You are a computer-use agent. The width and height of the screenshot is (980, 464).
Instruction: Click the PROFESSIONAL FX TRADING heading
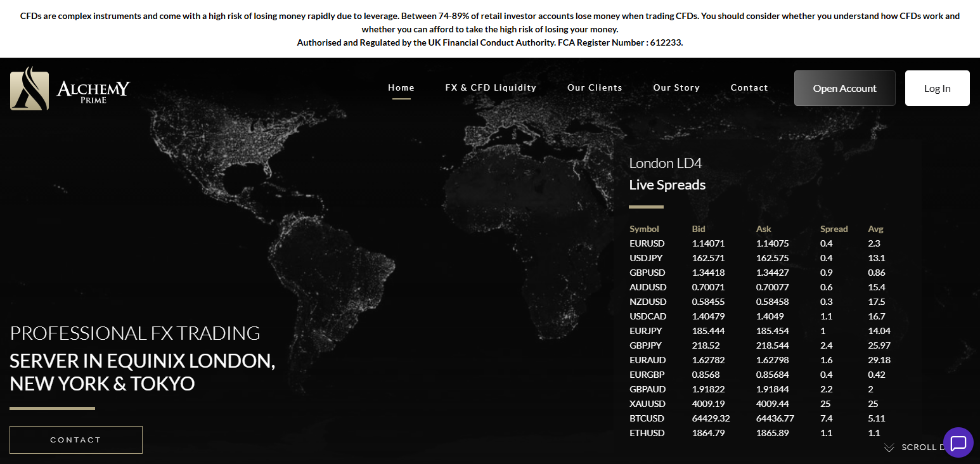point(135,333)
